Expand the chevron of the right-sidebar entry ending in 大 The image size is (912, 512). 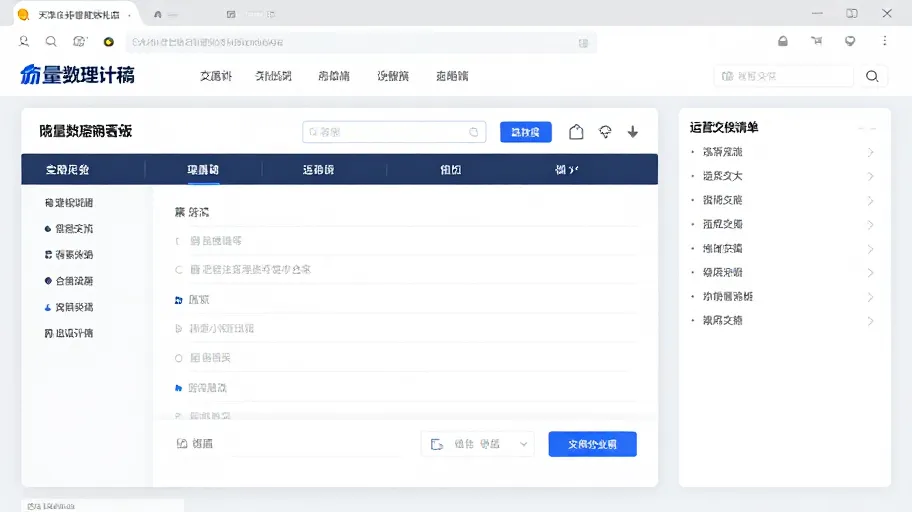pyautogui.click(x=870, y=176)
